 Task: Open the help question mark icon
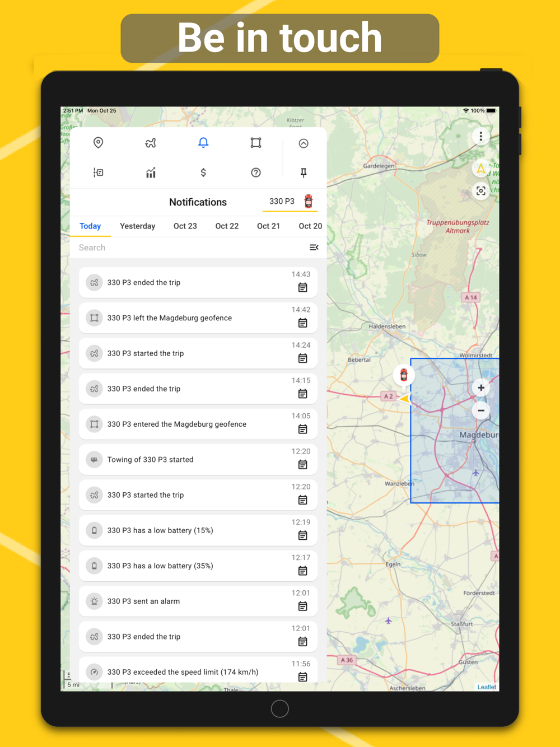click(x=256, y=172)
